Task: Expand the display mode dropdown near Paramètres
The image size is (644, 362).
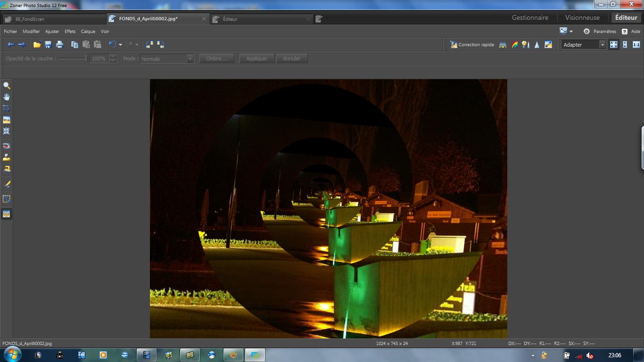Action: [x=571, y=32]
